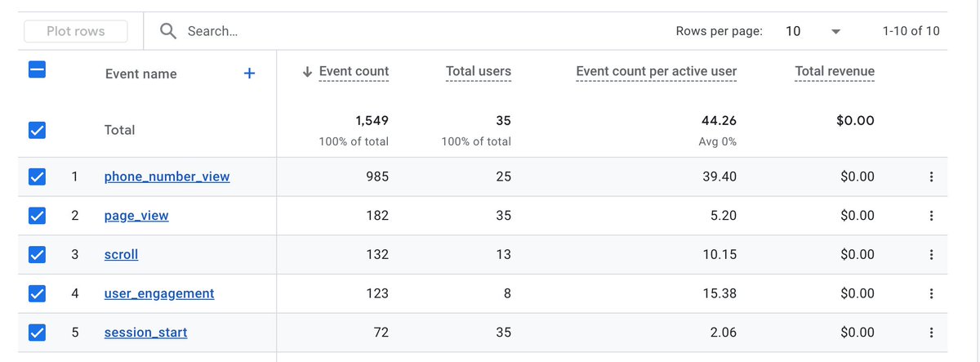Add a dimension with the plus icon
This screenshot has height=362, width=980.
pos(250,74)
